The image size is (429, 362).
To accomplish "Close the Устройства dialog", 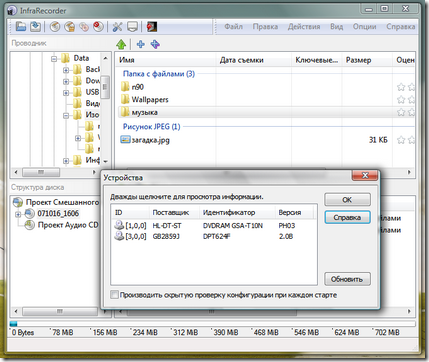I will point(365,175).
